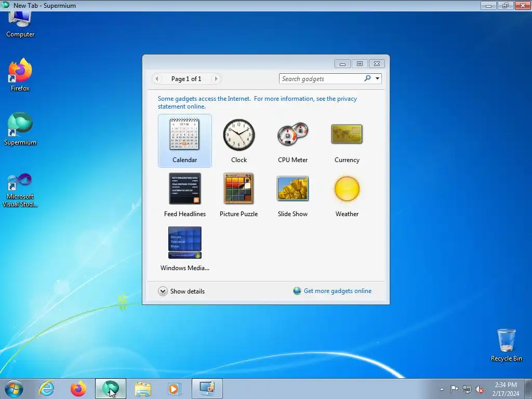Image resolution: width=532 pixels, height=399 pixels.
Task: Restore down the Supermium window
Action: (506, 5)
